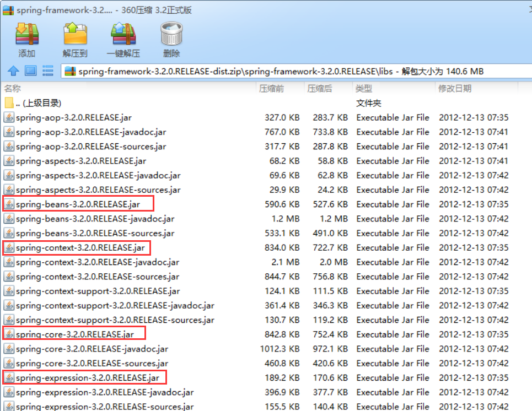Screen dimensions: 532x411
Task: Select spring-aop-3.2.0.RELEASE-sources.jar file name
Action: 91,147
